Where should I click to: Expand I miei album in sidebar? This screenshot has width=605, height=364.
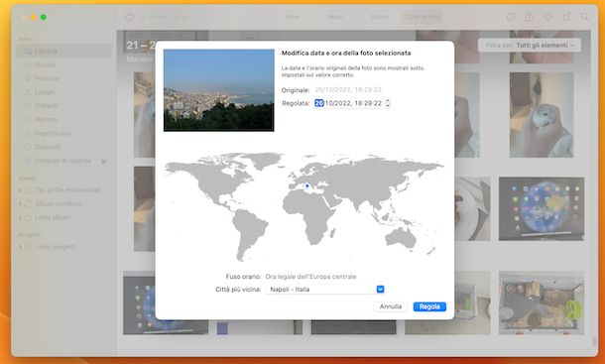(x=21, y=217)
